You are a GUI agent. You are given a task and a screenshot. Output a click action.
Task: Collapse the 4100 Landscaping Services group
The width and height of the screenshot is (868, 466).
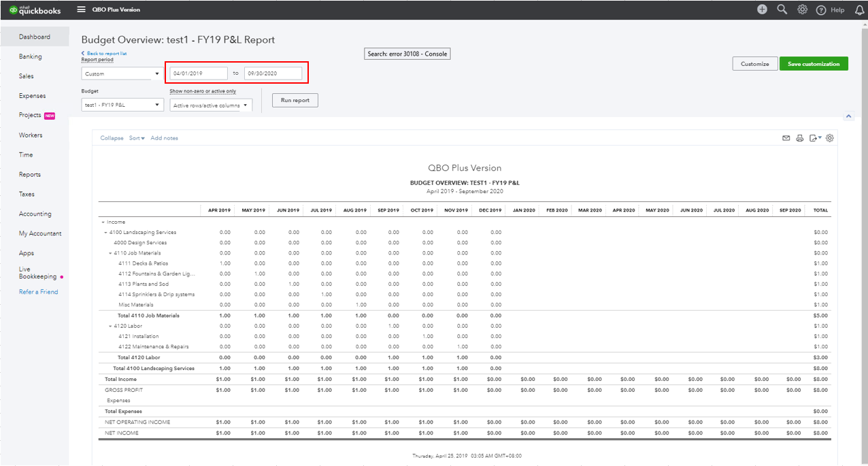[x=106, y=233]
